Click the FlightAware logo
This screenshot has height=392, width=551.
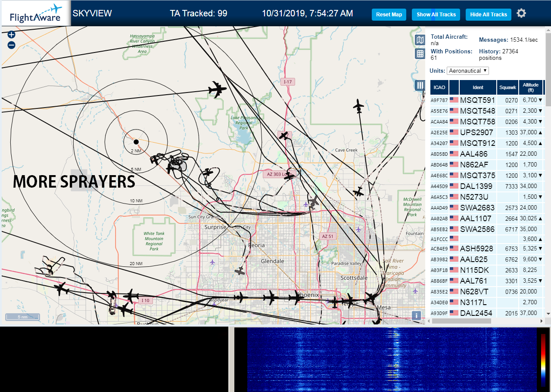(35, 14)
